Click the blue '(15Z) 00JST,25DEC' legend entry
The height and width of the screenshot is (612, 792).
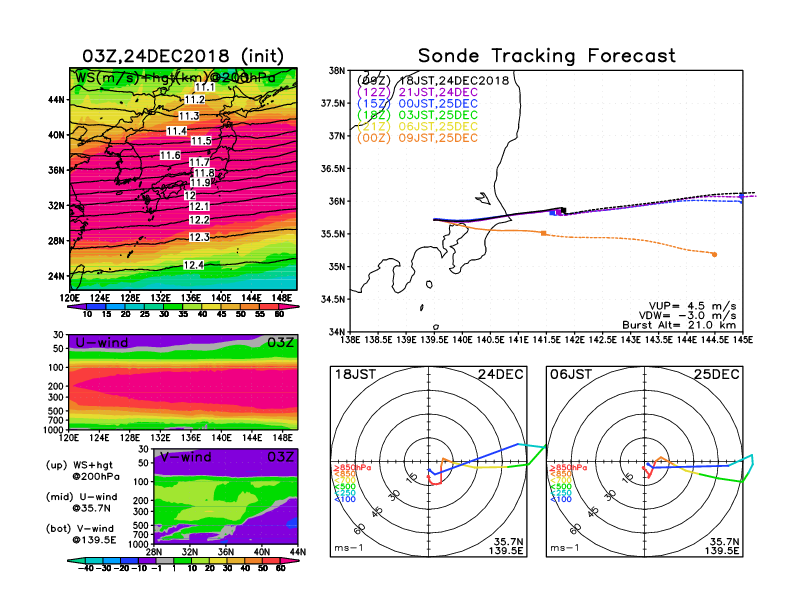coord(417,104)
